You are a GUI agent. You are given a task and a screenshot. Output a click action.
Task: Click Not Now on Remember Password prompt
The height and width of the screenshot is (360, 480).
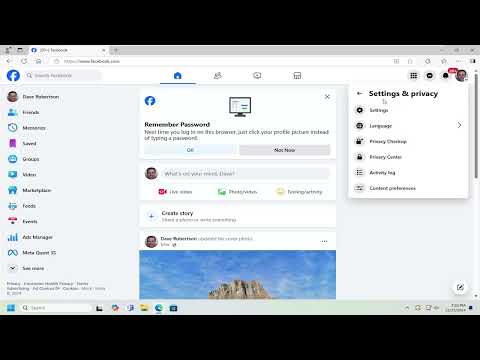click(x=285, y=150)
